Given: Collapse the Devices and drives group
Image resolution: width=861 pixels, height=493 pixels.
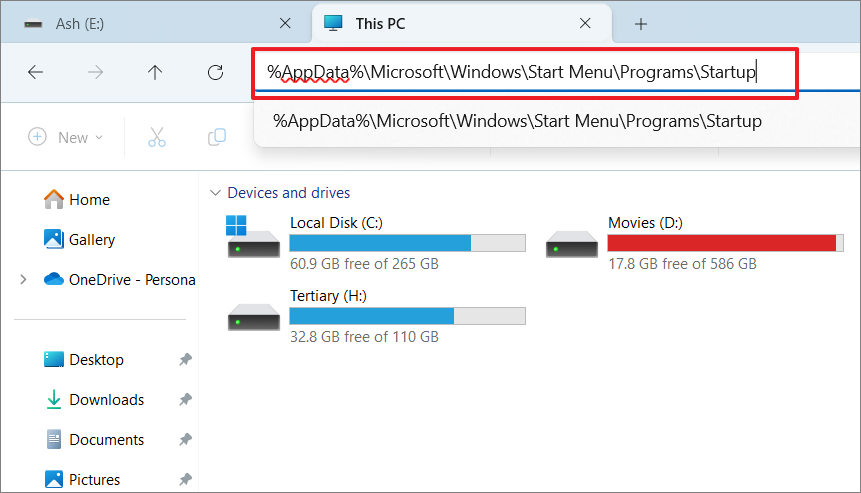Looking at the screenshot, I should pos(215,193).
